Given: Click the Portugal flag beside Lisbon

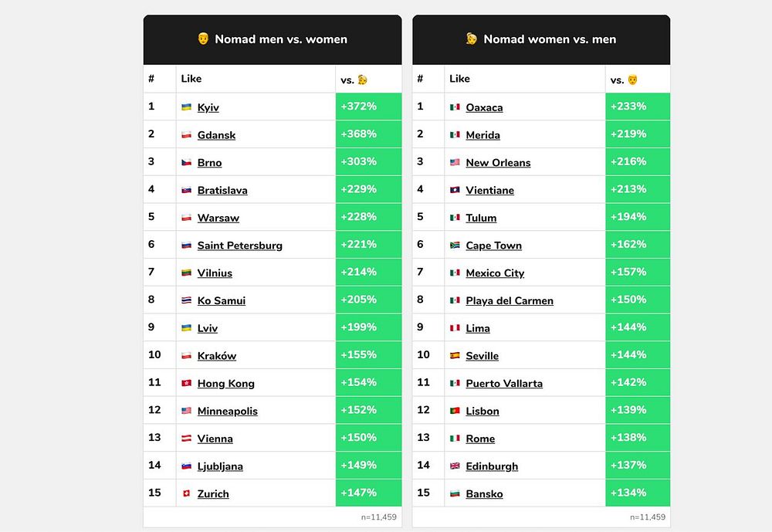Looking at the screenshot, I should pos(455,410).
